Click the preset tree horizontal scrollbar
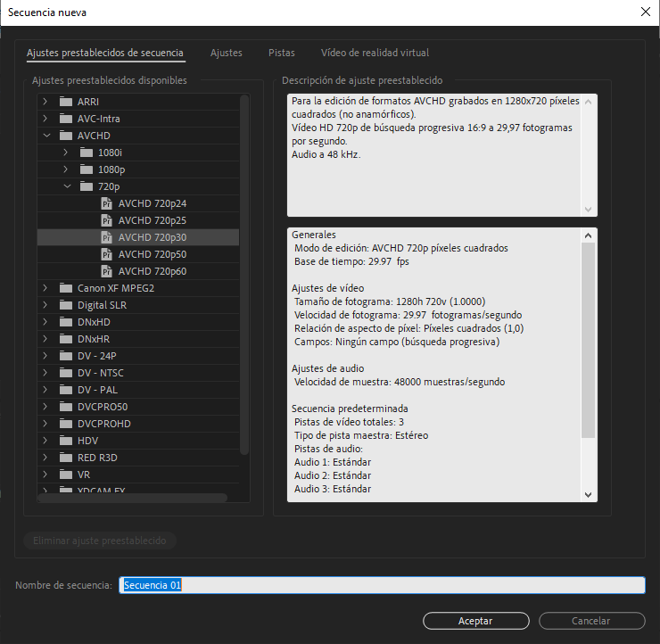 click(133, 498)
